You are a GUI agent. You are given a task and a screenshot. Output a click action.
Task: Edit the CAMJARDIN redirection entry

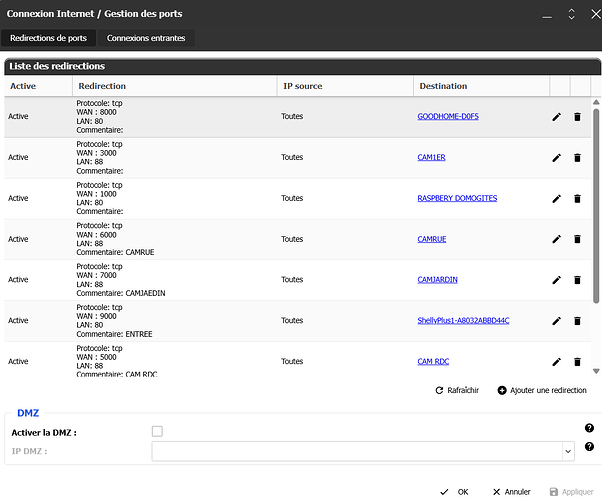coord(557,280)
